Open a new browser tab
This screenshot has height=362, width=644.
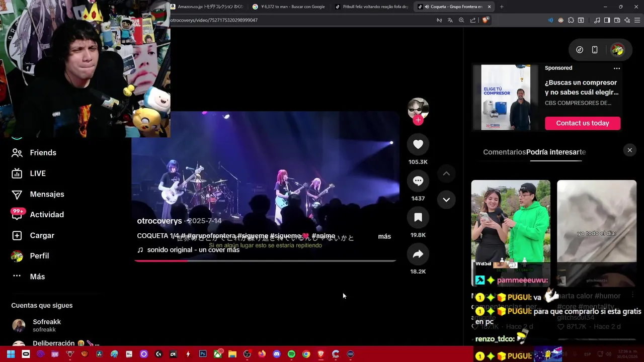(x=502, y=7)
